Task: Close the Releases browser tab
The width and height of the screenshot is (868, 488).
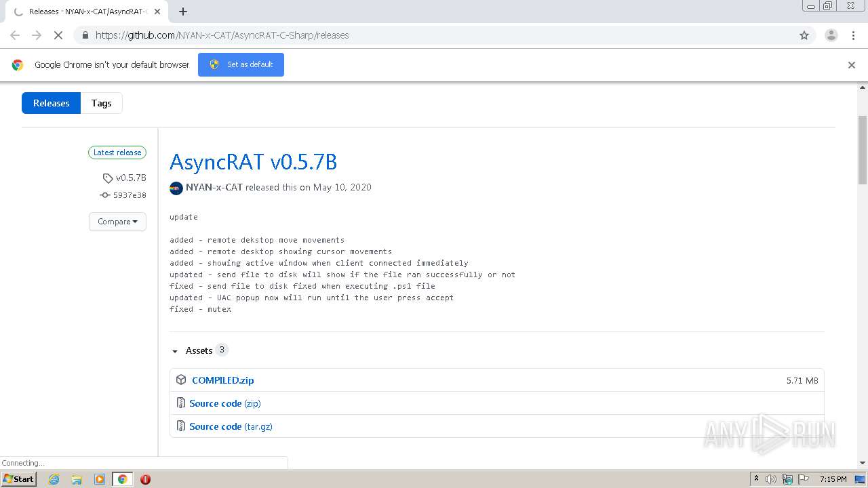Action: (x=157, y=12)
